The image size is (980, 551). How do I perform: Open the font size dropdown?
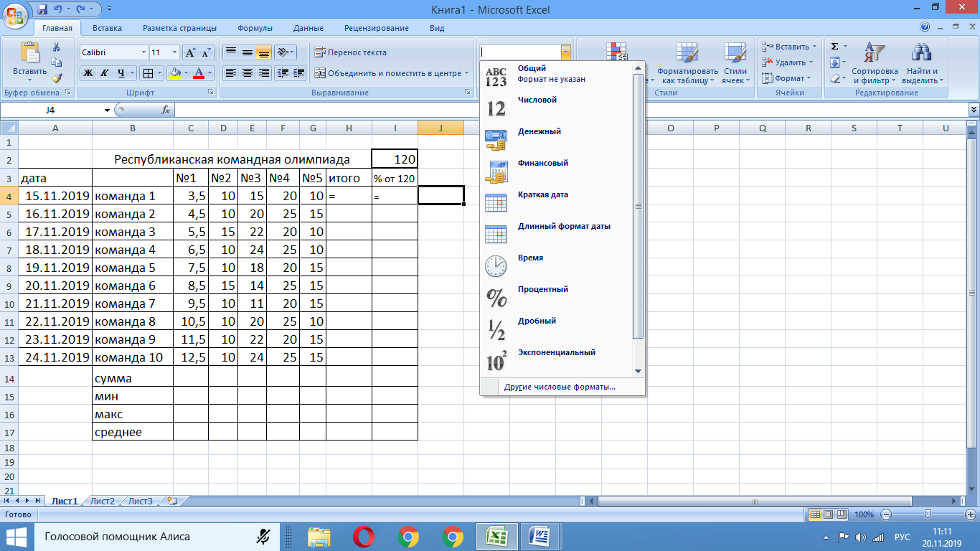click(175, 52)
